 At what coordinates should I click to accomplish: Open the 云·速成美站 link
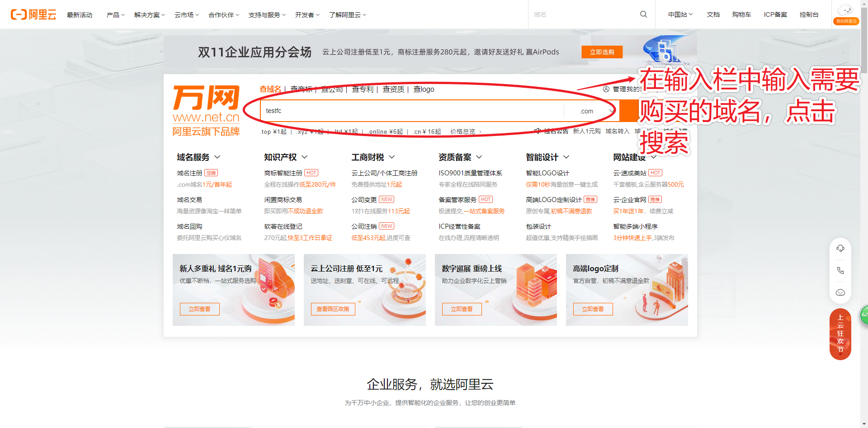(x=630, y=173)
